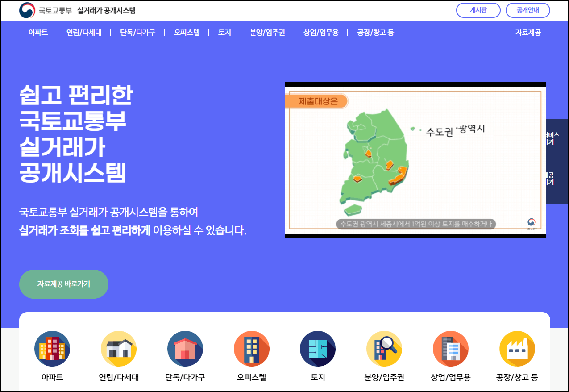Image resolution: width=569 pixels, height=392 pixels.
Task: Click the 국토교통부 taegeuk logo icon
Action: [27, 10]
